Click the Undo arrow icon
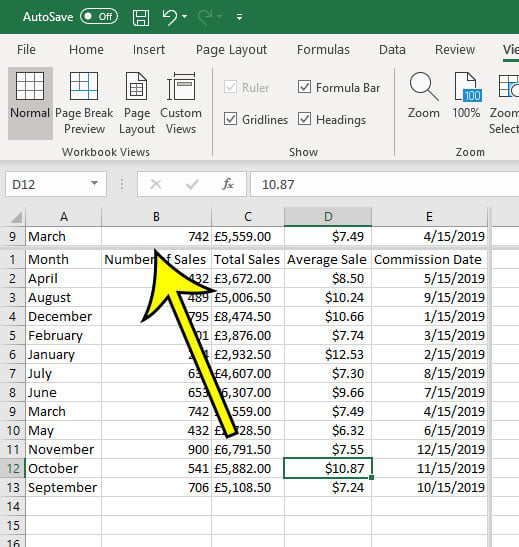The width and height of the screenshot is (519, 547). (170, 17)
